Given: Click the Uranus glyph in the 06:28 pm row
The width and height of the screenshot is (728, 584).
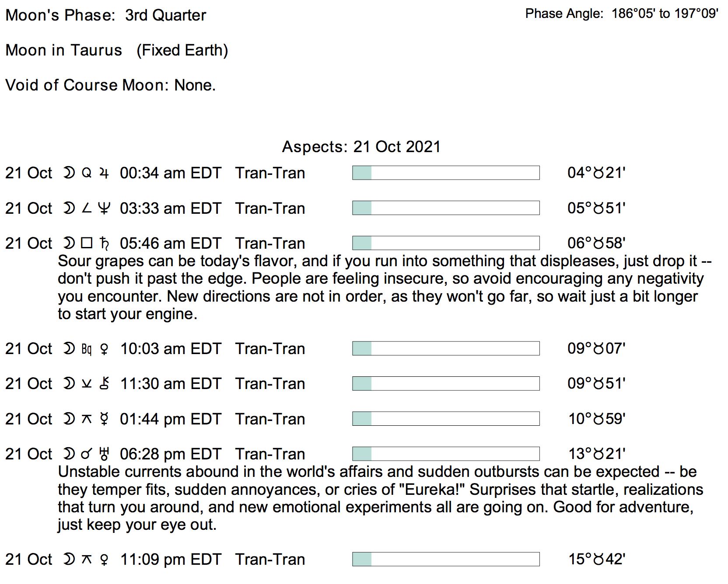Looking at the screenshot, I should pyautogui.click(x=104, y=454).
